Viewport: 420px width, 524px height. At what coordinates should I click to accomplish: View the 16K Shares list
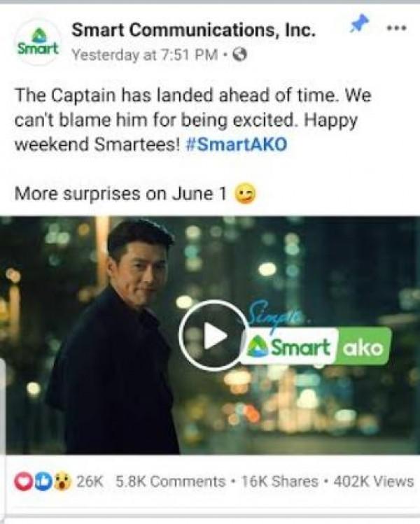coord(279,481)
